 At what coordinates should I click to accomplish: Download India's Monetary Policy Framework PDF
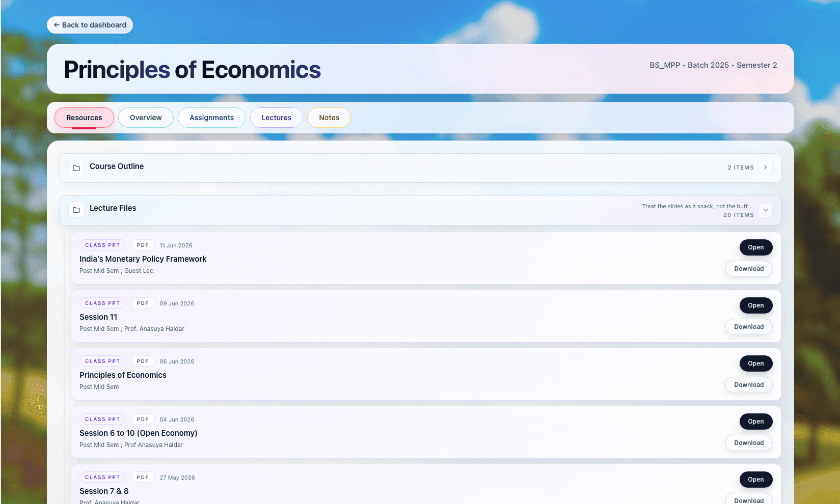[749, 269]
